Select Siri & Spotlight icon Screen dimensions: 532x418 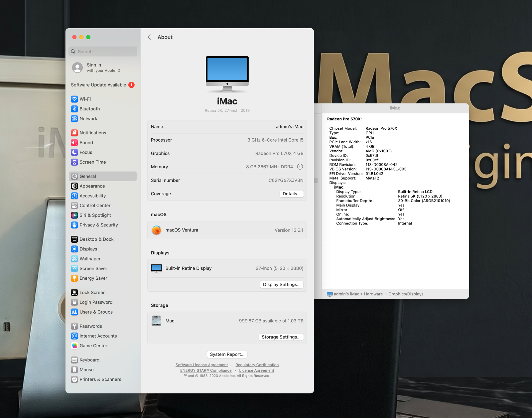(x=74, y=215)
